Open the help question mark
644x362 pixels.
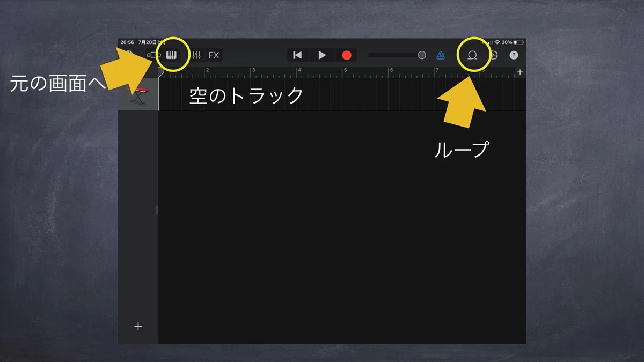[x=514, y=55]
